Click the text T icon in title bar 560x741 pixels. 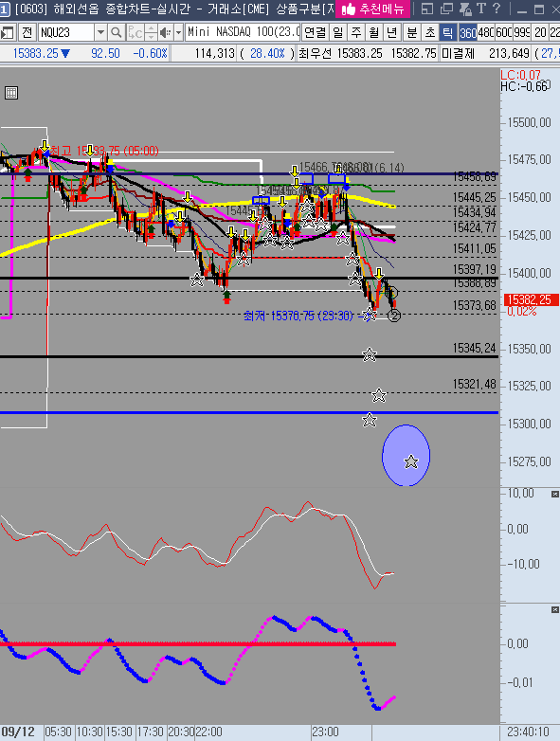(481, 9)
